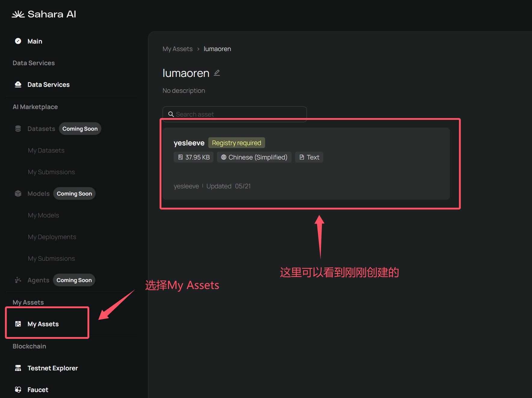Click Coming Soon badge next to Datasets
The height and width of the screenshot is (398, 532).
80,129
